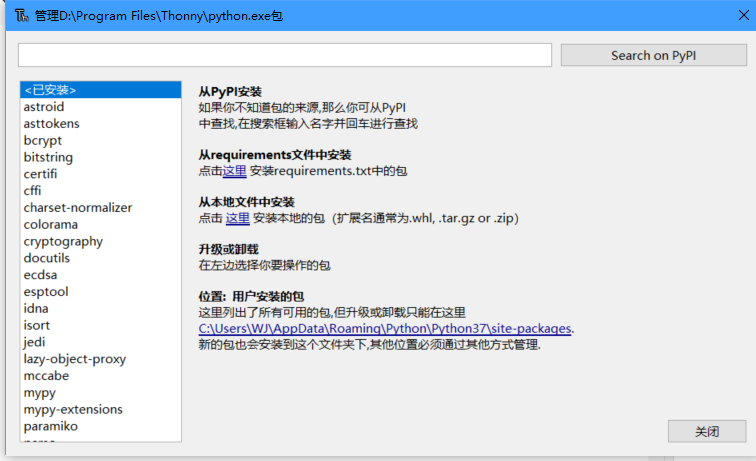Select mypy package in list
The height and width of the screenshot is (461, 756).
coord(101,393)
